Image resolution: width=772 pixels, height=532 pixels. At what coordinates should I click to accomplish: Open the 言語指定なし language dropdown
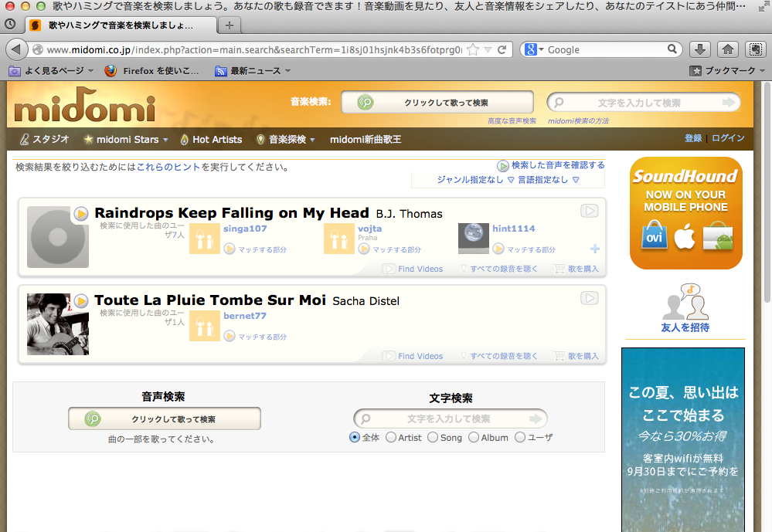(549, 180)
